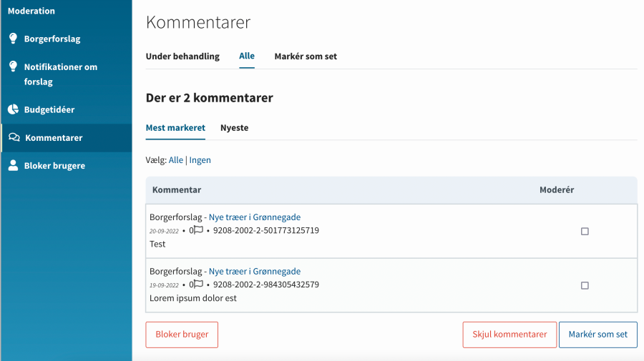
Task: Click the Kommentarer page title
Action: (198, 22)
